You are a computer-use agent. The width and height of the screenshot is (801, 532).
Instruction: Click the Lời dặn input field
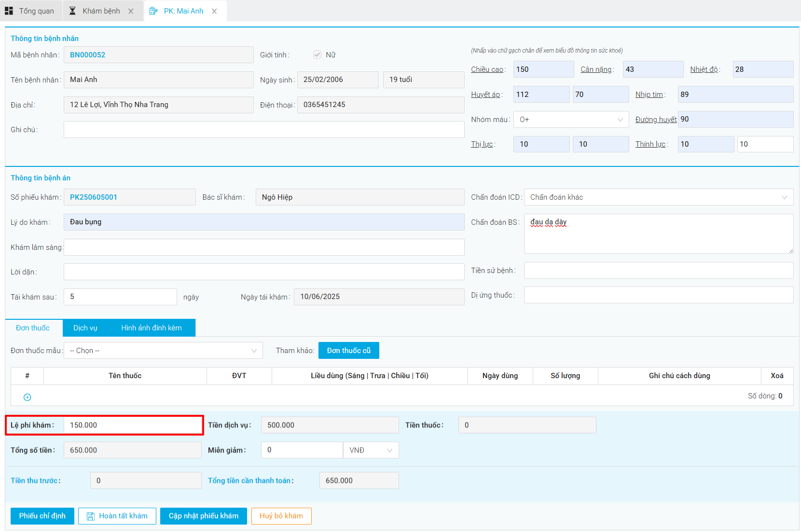point(264,272)
